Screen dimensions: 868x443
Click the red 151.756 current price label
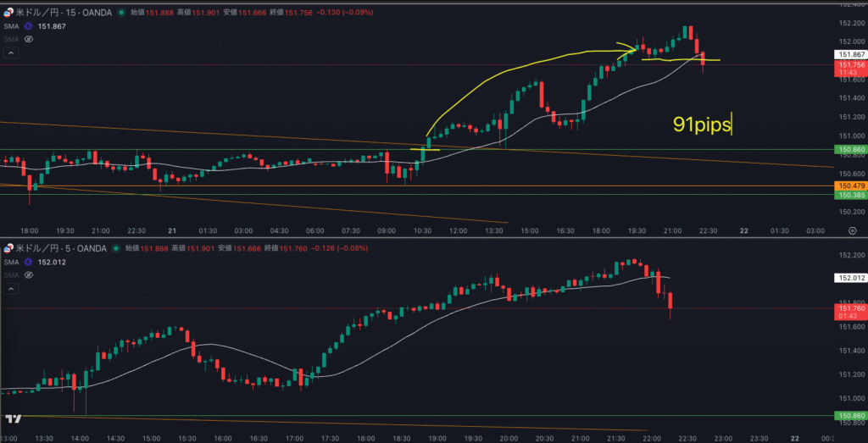tap(850, 65)
